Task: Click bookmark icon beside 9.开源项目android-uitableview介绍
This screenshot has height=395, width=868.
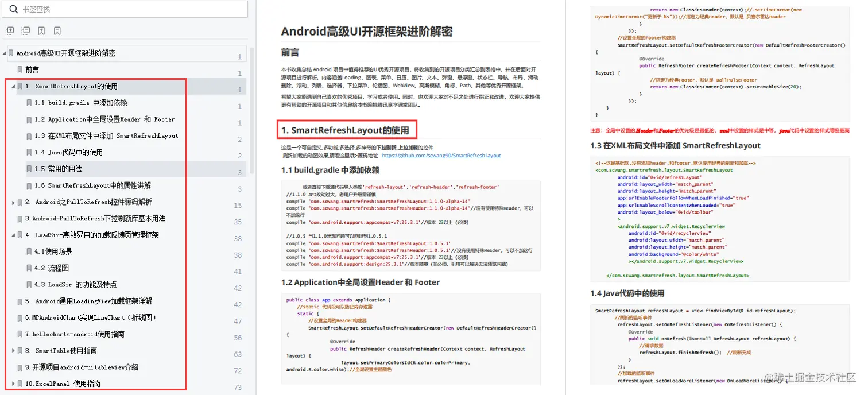Action: coord(20,367)
